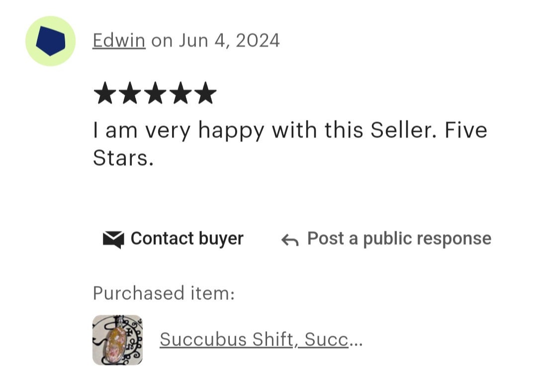This screenshot has height=392, width=537.
Task: Click the fifth rating star
Action: [205, 93]
